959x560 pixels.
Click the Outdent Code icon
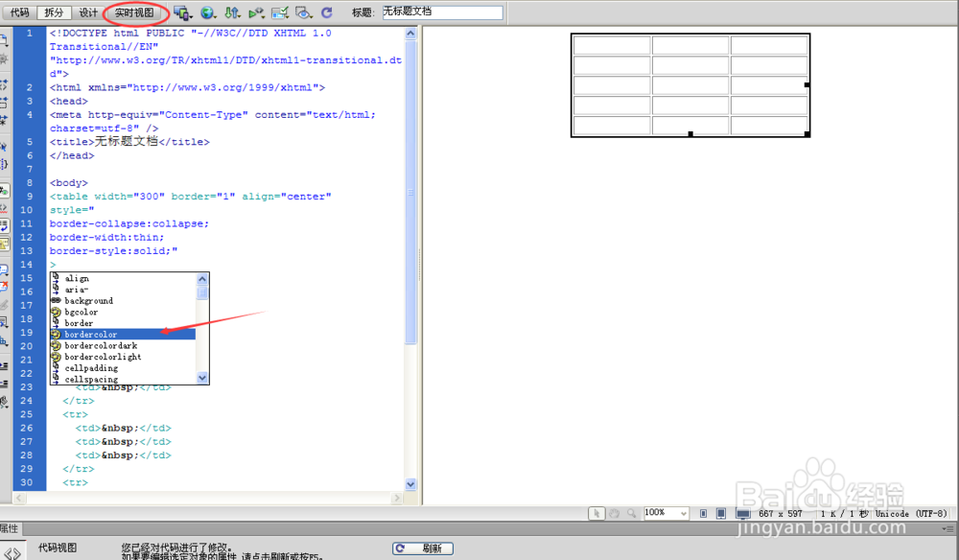click(x=4, y=384)
